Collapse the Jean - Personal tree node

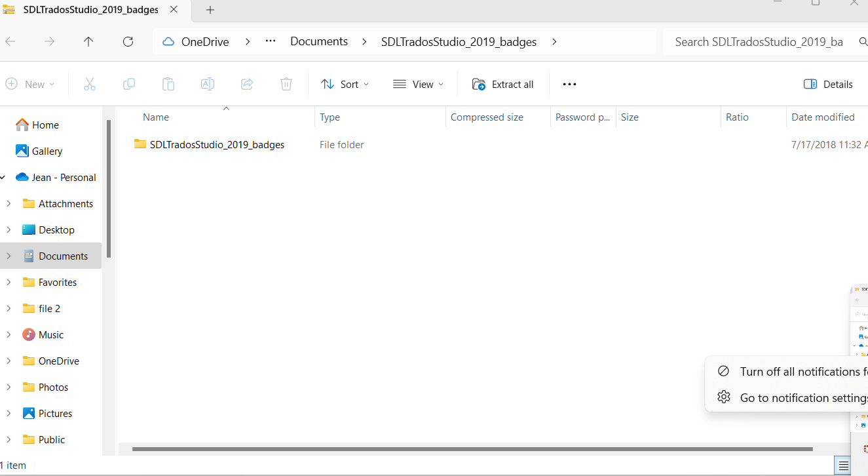point(3,177)
